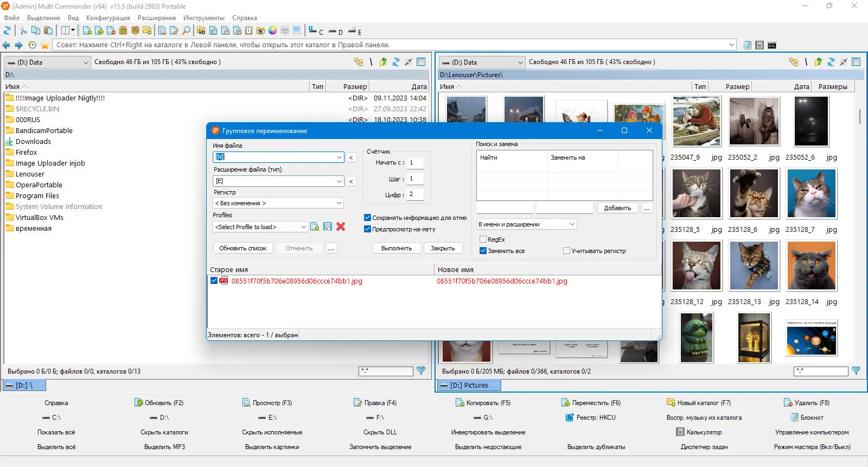Save profile with the floppy disk icon
The height and width of the screenshot is (467, 868).
[x=328, y=226]
